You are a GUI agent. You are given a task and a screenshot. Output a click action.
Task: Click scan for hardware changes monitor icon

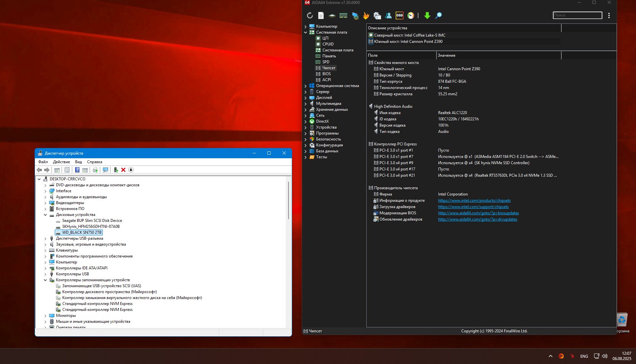click(x=106, y=170)
